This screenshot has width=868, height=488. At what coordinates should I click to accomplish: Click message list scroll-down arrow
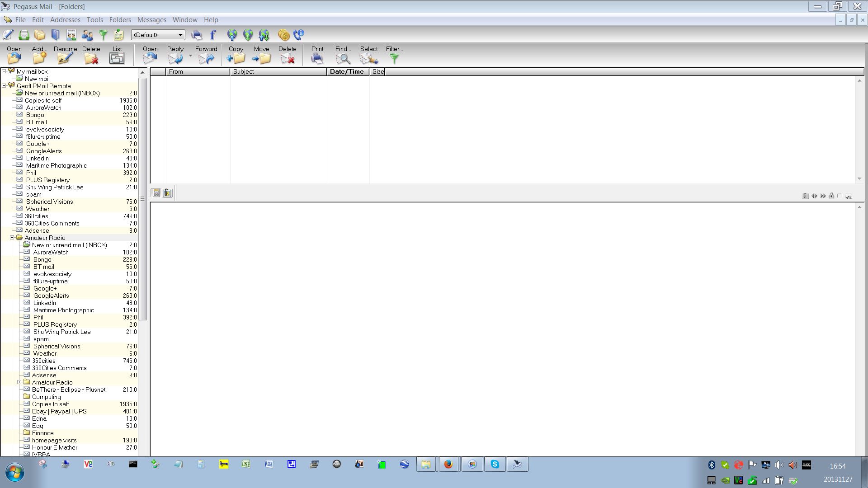[x=859, y=179]
